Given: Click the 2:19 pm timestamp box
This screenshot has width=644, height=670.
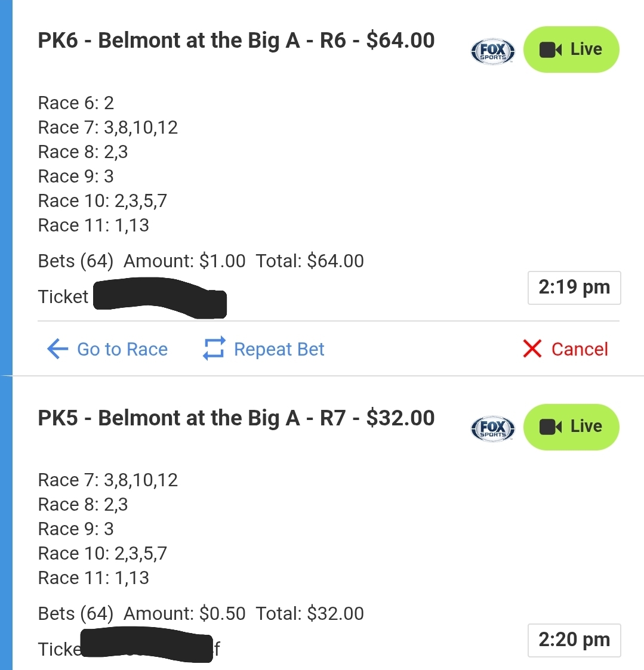Looking at the screenshot, I should click(574, 288).
